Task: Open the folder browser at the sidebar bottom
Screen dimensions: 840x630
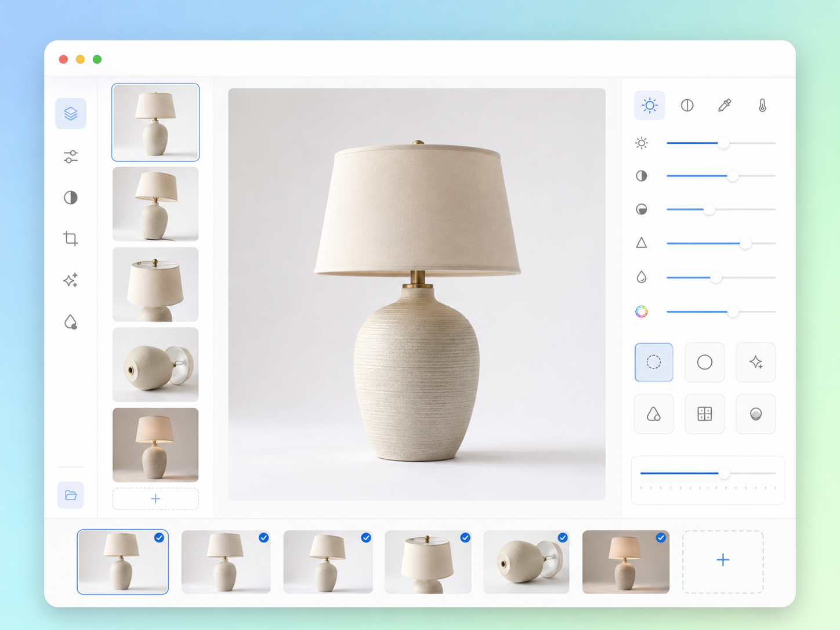Action: coord(71,495)
